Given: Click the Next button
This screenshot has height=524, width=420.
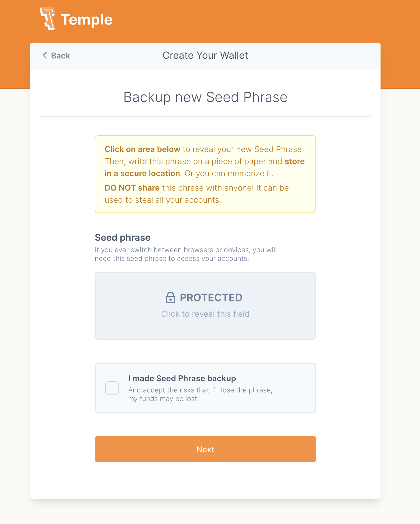Looking at the screenshot, I should tap(205, 449).
